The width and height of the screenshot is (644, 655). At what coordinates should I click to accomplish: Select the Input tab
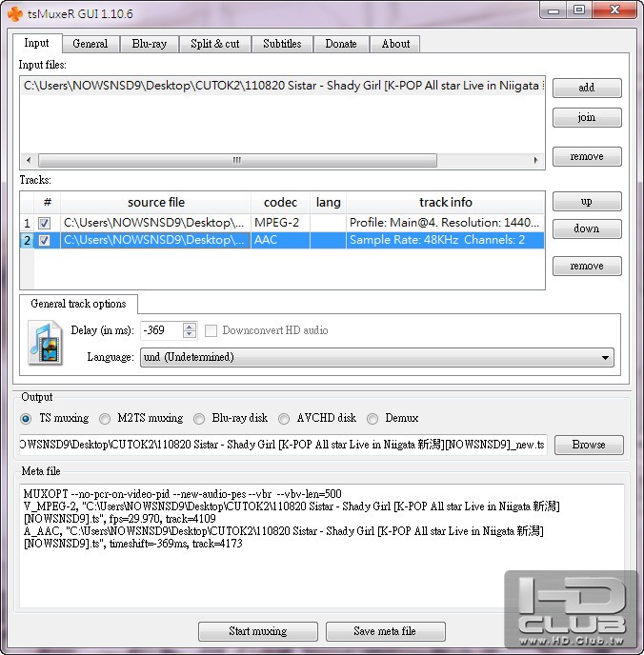37,43
